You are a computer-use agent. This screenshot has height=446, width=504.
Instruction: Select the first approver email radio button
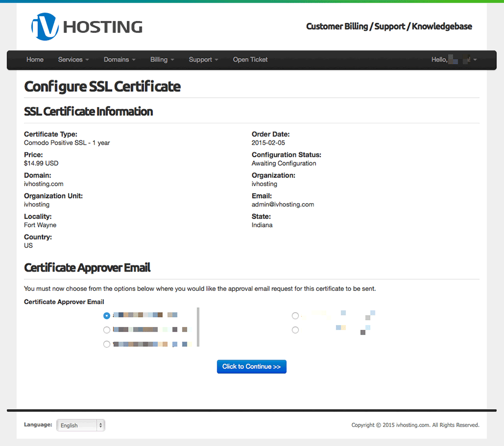[107, 315]
